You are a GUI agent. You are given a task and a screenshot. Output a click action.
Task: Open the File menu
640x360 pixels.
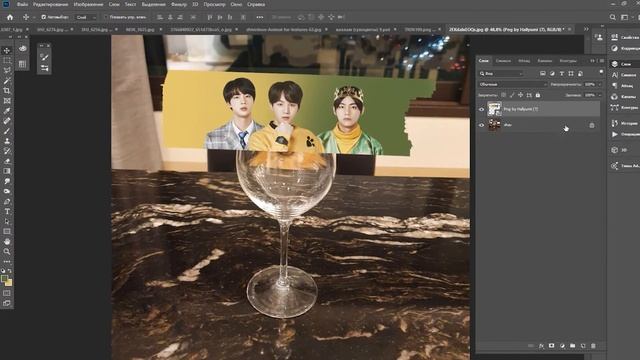point(22,4)
